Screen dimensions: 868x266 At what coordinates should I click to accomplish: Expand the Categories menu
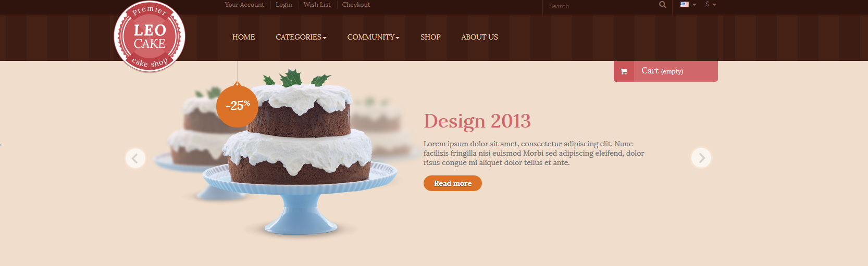tap(301, 37)
